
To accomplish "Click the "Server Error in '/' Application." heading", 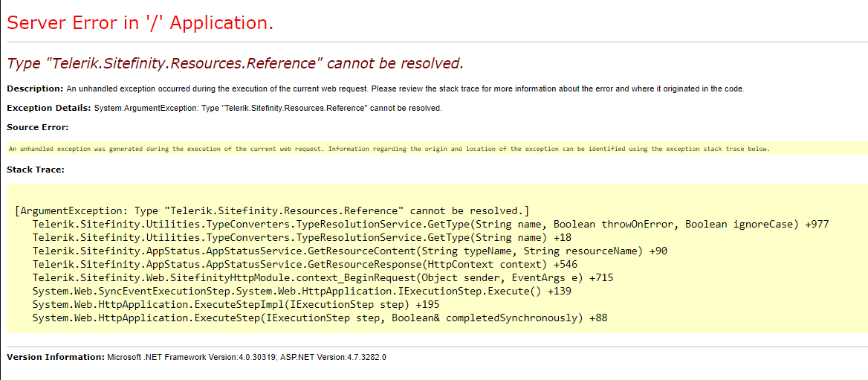I will (140, 23).
